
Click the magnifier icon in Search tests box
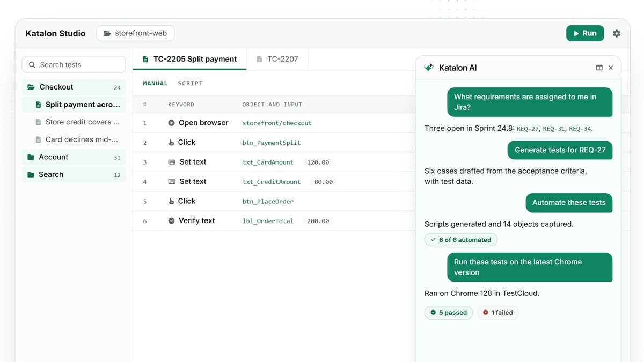(32, 64)
